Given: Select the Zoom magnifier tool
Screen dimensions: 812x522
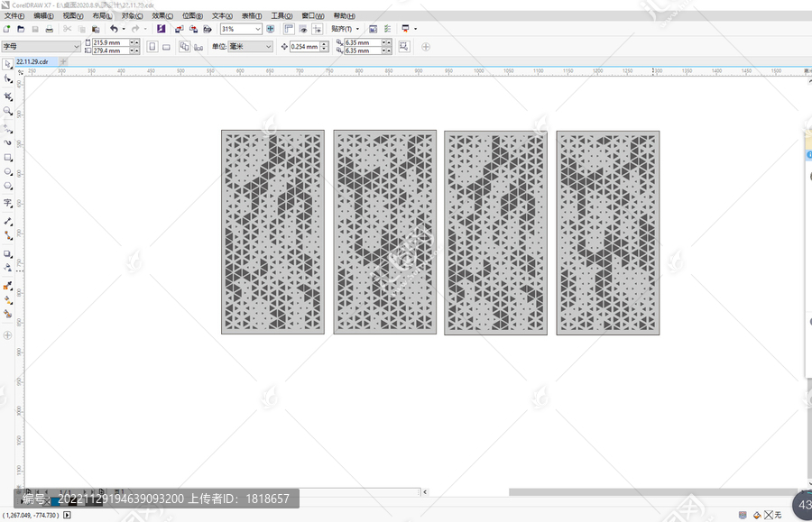Looking at the screenshot, I should (7, 111).
